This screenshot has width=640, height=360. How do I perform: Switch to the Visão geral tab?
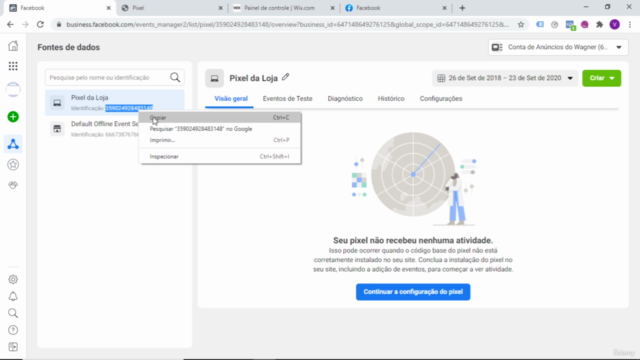231,99
